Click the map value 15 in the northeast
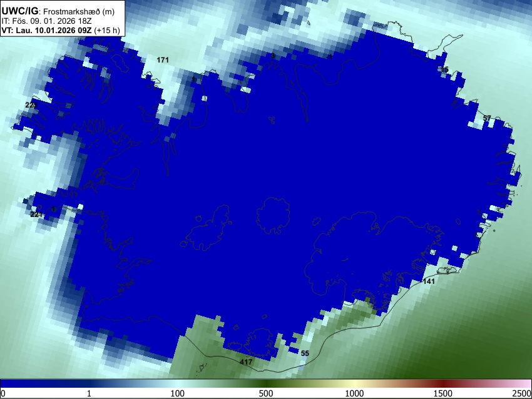Image resolution: width=532 pixels, height=399 pixels. (x=444, y=69)
